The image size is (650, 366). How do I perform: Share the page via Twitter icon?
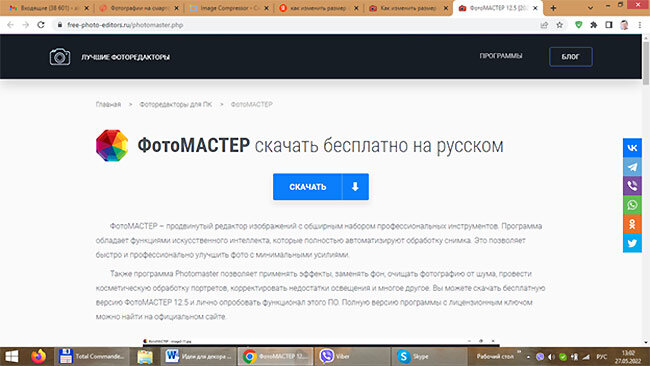(632, 243)
